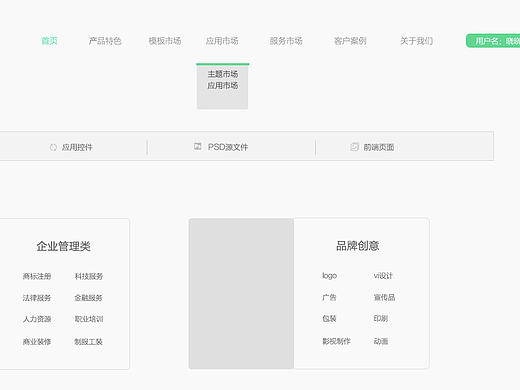Open 职业培训 link

(89, 319)
